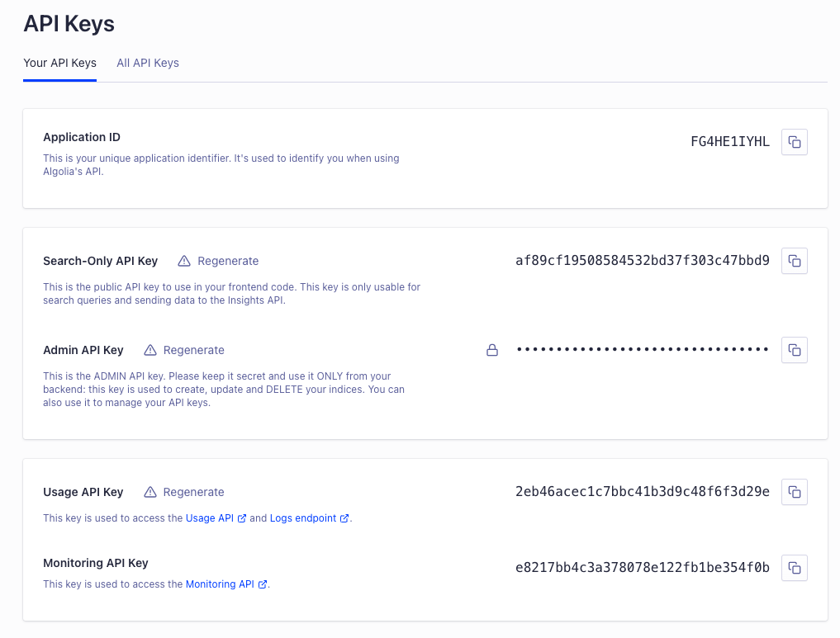Click the masked Admin API Key dots

643,349
